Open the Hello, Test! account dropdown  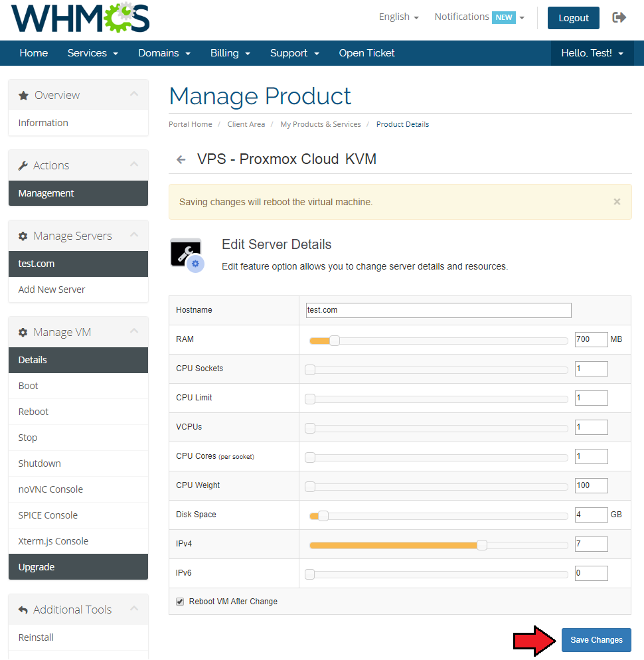coord(592,53)
